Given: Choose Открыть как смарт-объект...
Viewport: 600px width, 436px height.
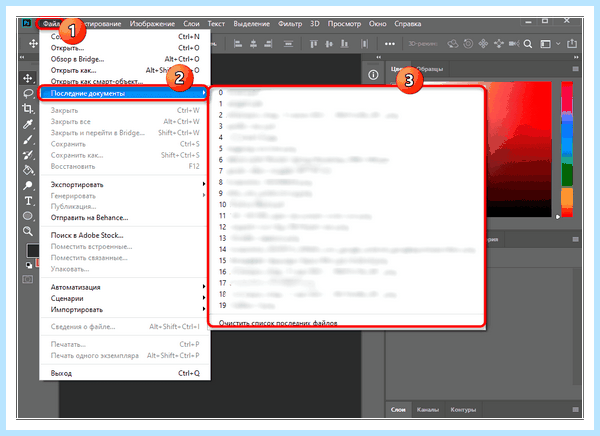Looking at the screenshot, I should click(x=125, y=82).
